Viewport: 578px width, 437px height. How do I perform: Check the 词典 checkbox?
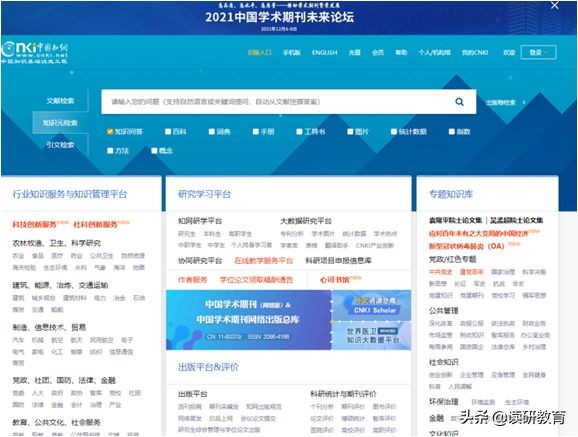212,132
